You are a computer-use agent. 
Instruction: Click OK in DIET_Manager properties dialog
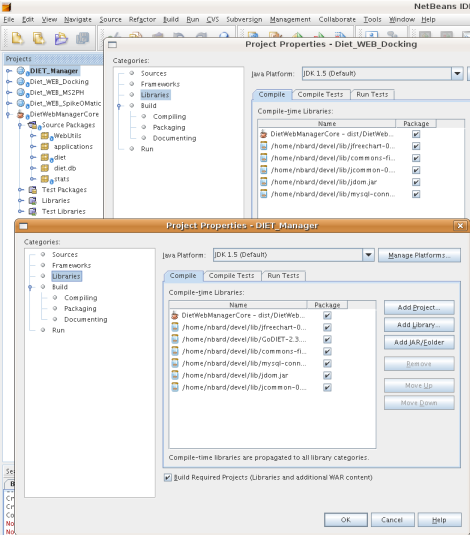tap(346, 520)
